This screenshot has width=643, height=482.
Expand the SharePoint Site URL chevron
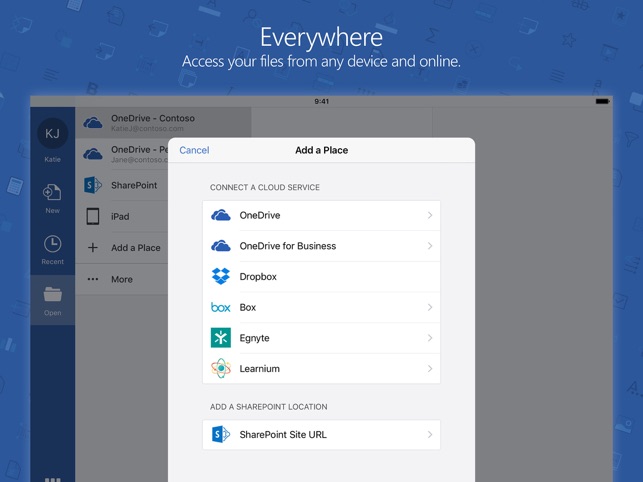point(430,435)
